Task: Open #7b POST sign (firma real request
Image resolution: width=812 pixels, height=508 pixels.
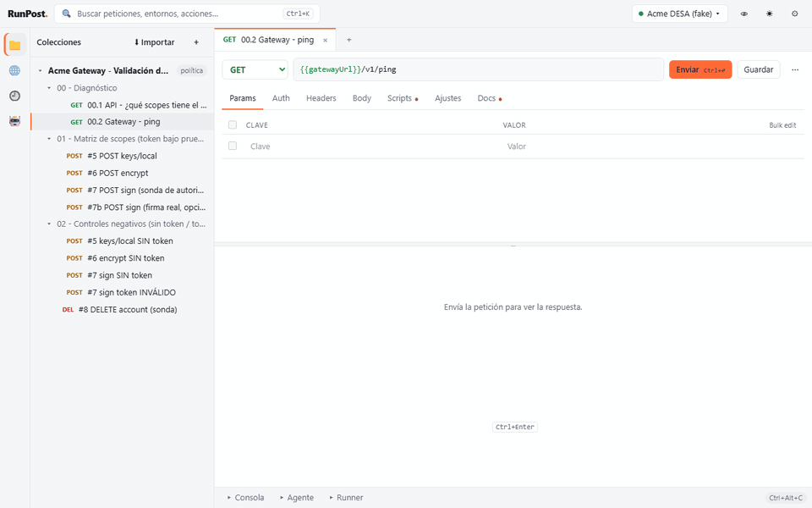Action: pos(122,207)
